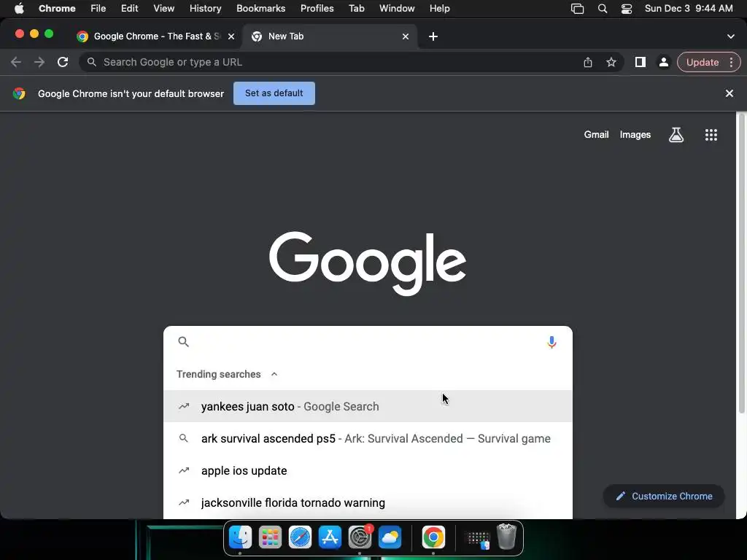Open the File menu
Viewport: 747px width, 560px height.
98,9
